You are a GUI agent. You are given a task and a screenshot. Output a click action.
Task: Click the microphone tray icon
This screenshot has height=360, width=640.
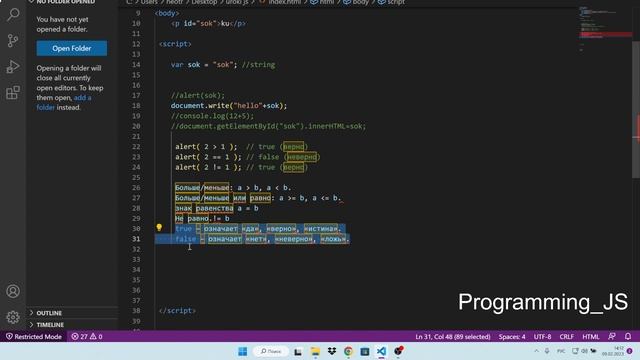pos(547,351)
